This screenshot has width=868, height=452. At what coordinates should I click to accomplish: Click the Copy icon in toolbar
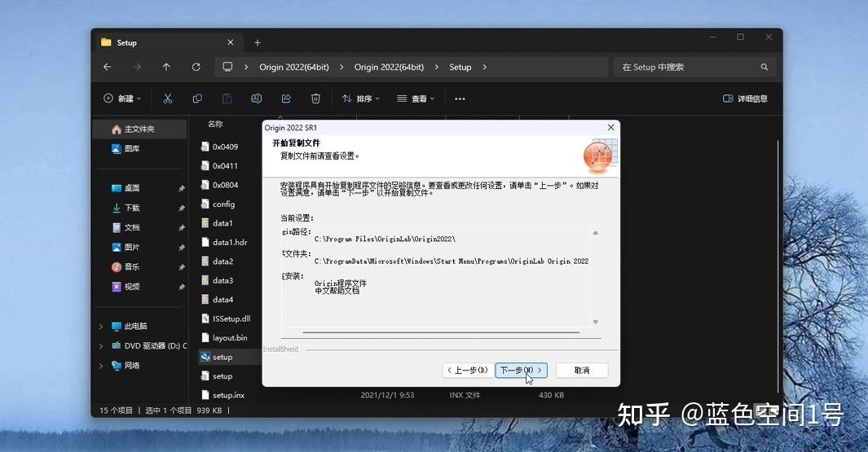coord(197,99)
